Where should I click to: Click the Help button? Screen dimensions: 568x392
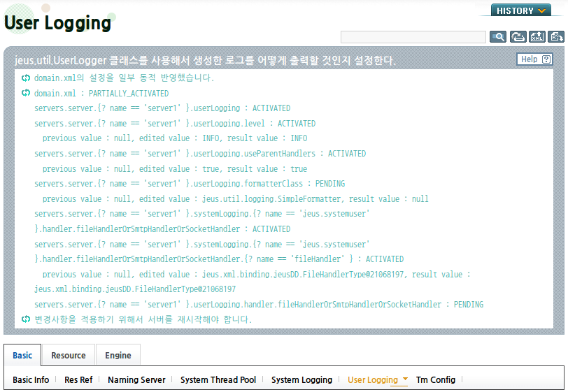click(534, 59)
